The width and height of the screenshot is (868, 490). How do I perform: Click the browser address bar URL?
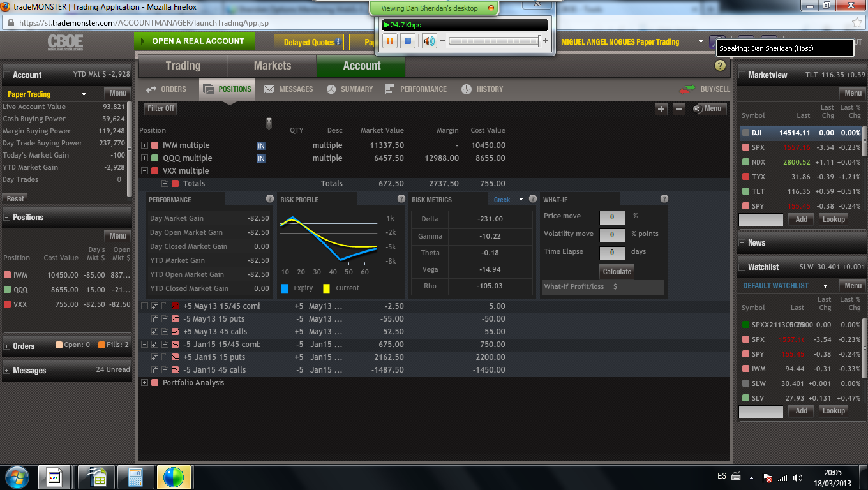pyautogui.click(x=144, y=22)
